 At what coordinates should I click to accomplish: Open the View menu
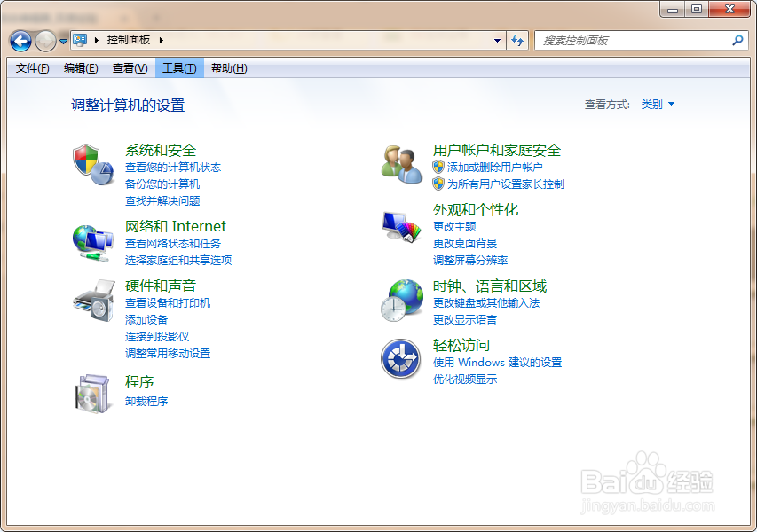coord(130,68)
